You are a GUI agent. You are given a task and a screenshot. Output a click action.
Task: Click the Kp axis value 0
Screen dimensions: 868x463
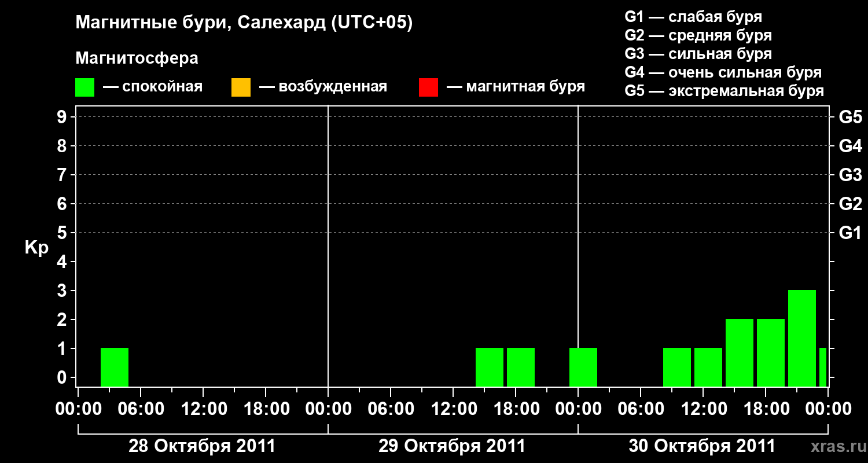coord(63,377)
